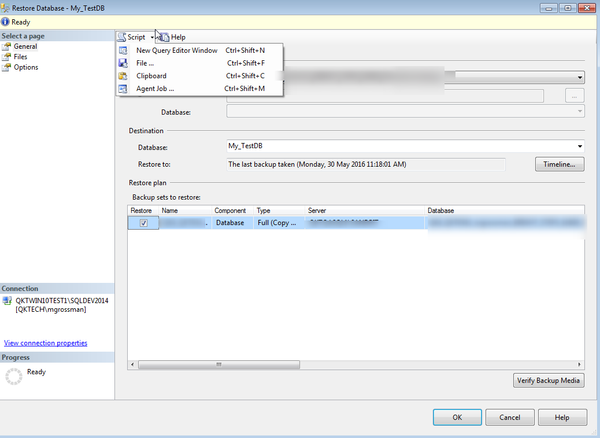
Task: Click the File save disk icon
Action: pos(123,63)
